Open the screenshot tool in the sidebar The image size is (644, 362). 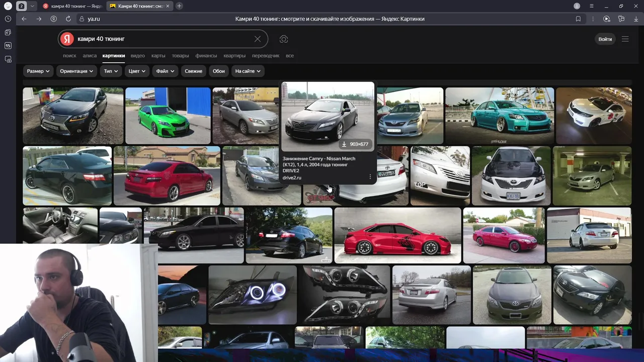click(x=8, y=59)
